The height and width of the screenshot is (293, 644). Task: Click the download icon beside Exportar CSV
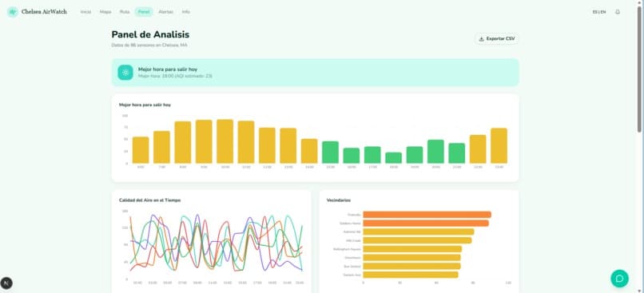(481, 38)
